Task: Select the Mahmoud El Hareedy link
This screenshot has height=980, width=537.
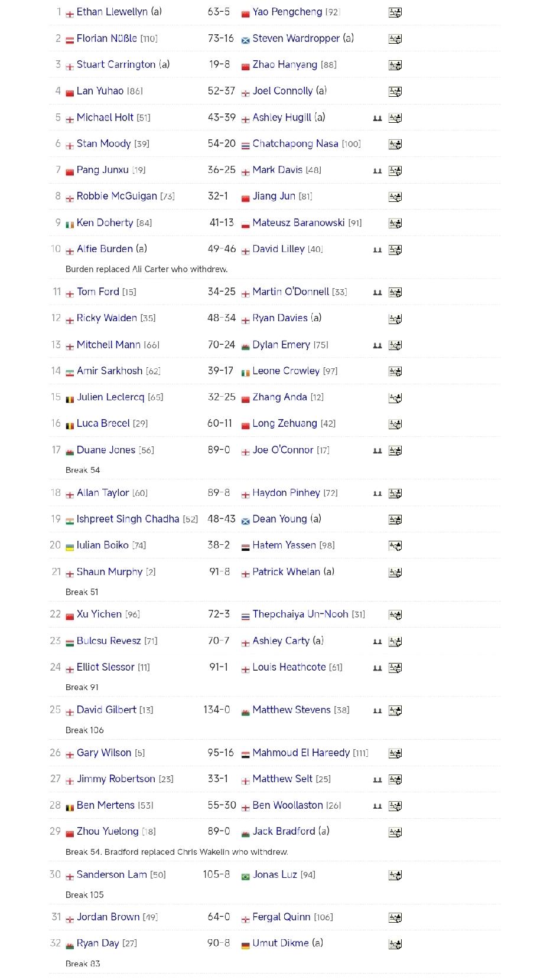Action: click(301, 753)
